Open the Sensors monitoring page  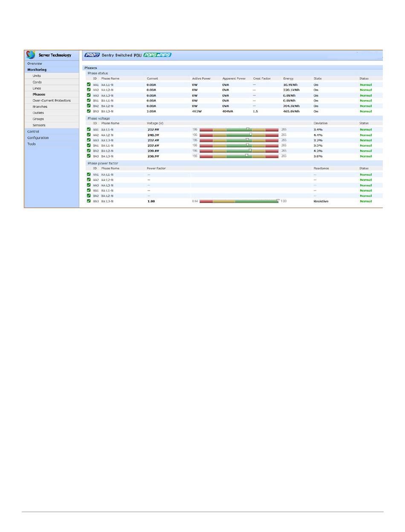pyautogui.click(x=39, y=125)
